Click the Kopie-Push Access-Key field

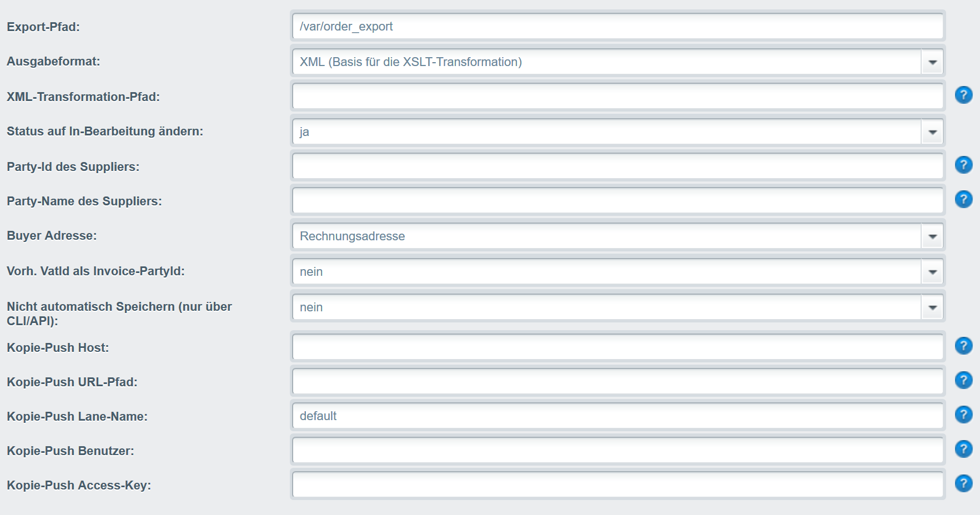click(x=617, y=485)
